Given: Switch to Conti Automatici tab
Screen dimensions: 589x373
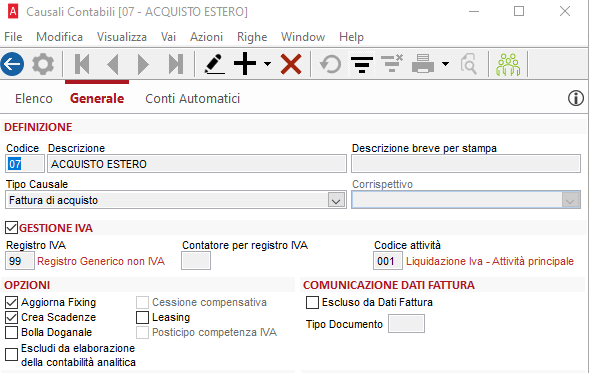Looking at the screenshot, I should (x=192, y=98).
